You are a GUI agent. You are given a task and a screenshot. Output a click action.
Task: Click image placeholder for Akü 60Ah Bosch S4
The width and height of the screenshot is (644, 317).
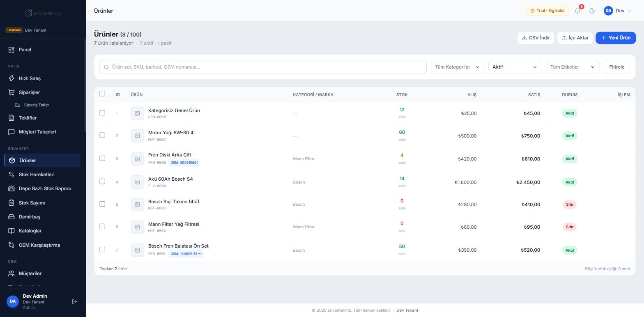pyautogui.click(x=138, y=182)
